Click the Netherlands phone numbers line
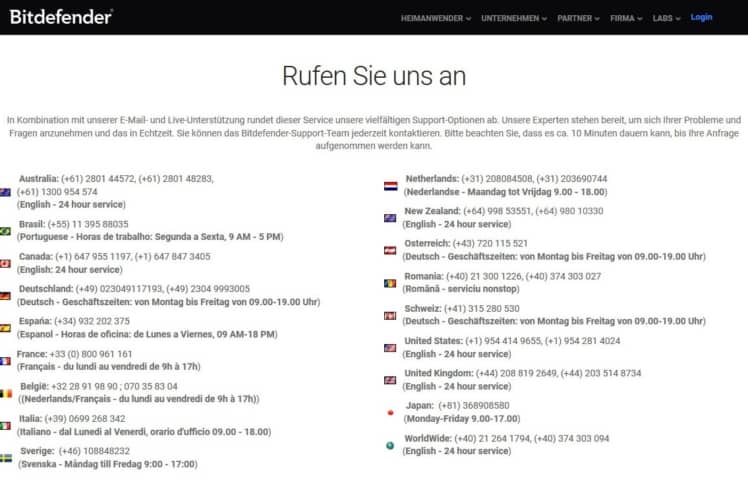Image resolution: width=748 pixels, height=499 pixels. click(x=506, y=179)
